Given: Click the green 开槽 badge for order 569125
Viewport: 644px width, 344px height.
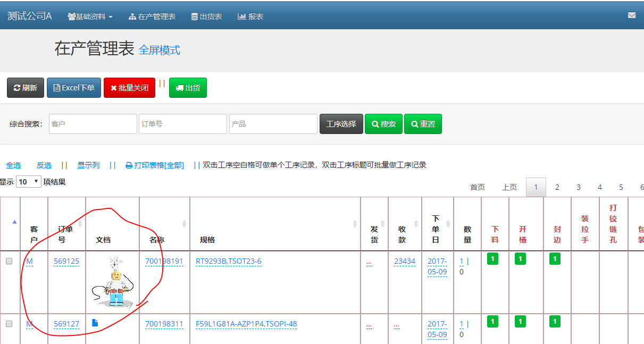Looking at the screenshot, I should coord(520,259).
